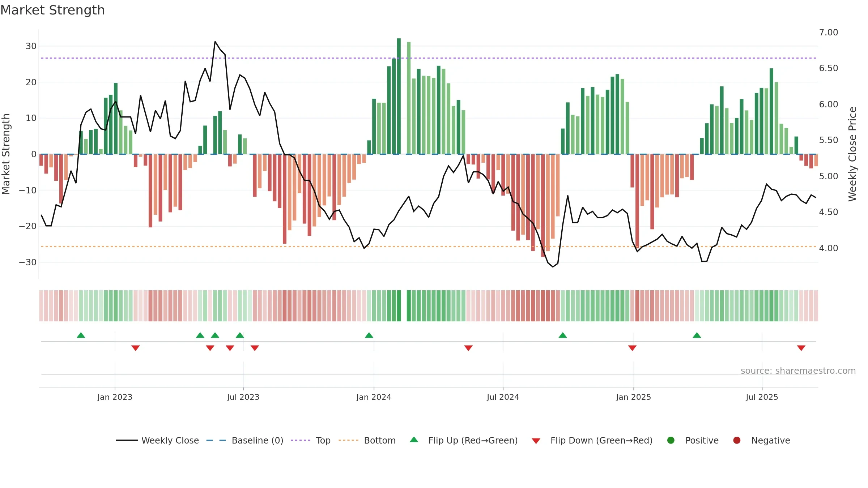Select the first flip-up marker before Jan 2023
Viewport: 868px width, 488px height.
pos(81,335)
